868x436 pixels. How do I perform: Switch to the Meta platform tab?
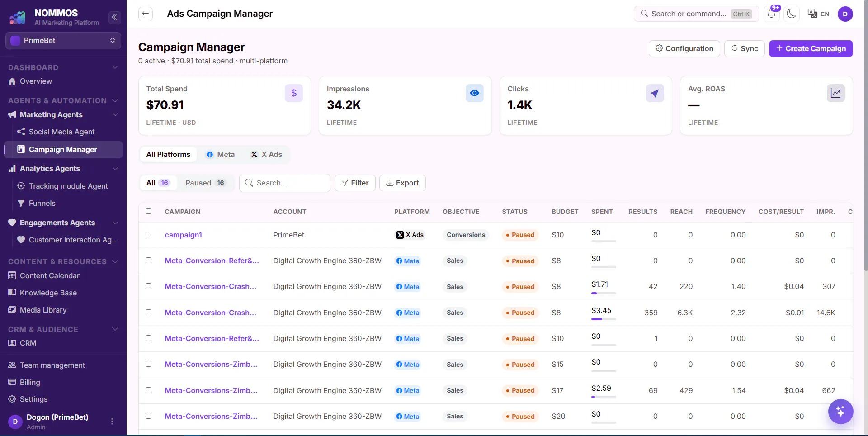221,155
